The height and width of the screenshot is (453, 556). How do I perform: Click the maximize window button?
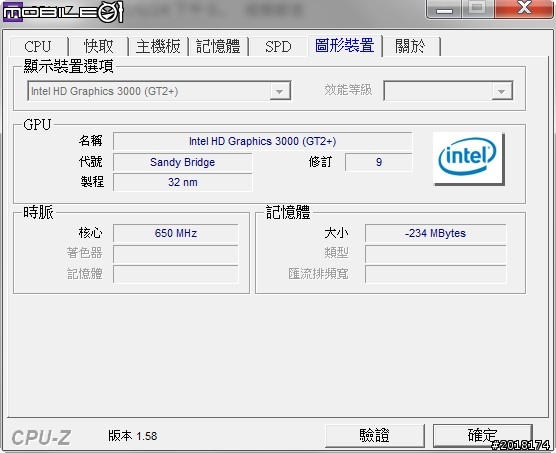click(477, 9)
